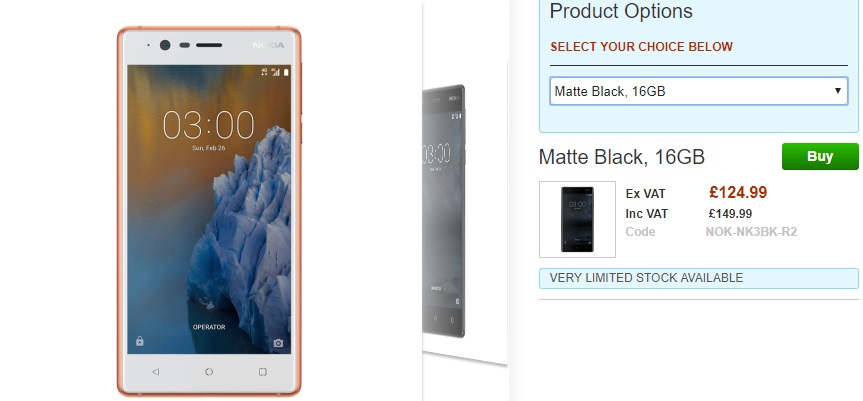The height and width of the screenshot is (401, 863).
Task: Click the NOKIA logo on the copper phone
Action: tap(269, 45)
